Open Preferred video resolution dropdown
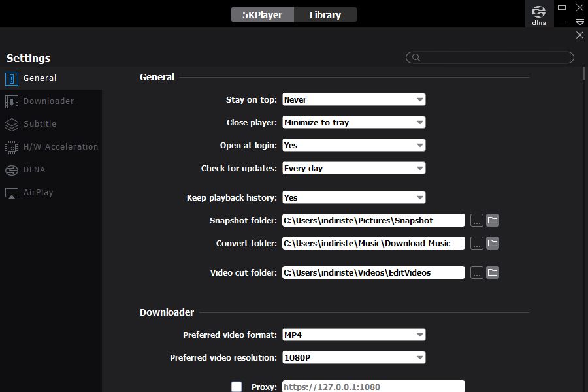The width and height of the screenshot is (588, 392). click(353, 358)
